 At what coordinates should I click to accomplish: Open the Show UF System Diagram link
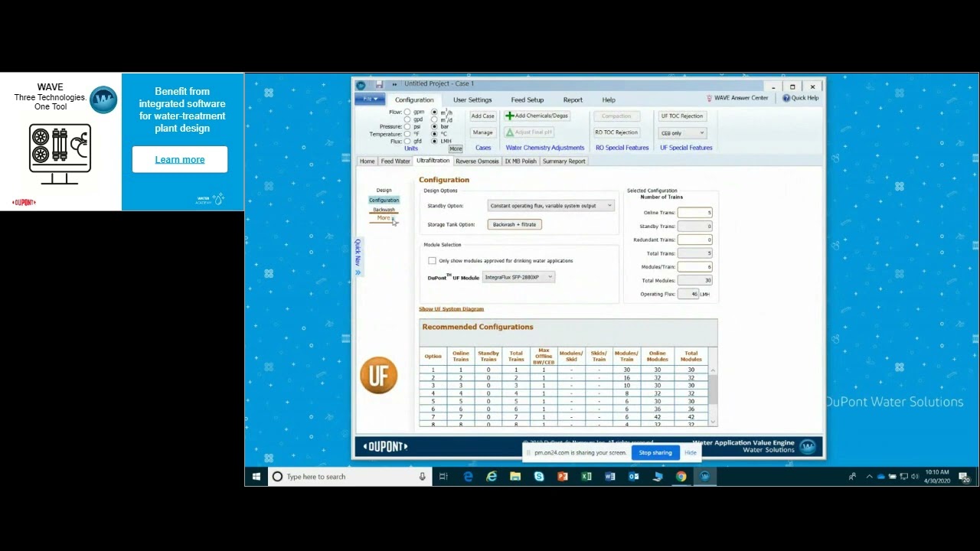click(x=451, y=309)
